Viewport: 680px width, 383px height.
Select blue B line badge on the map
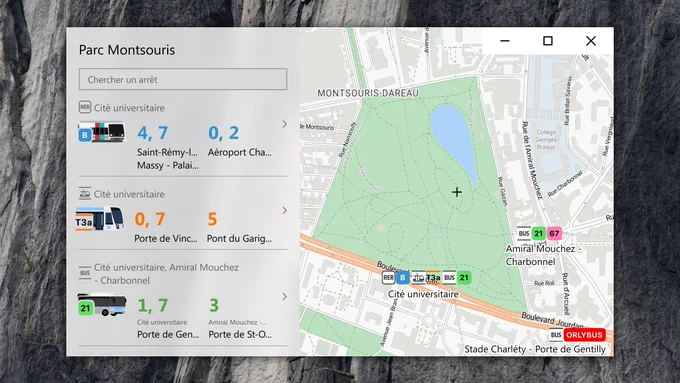(403, 278)
